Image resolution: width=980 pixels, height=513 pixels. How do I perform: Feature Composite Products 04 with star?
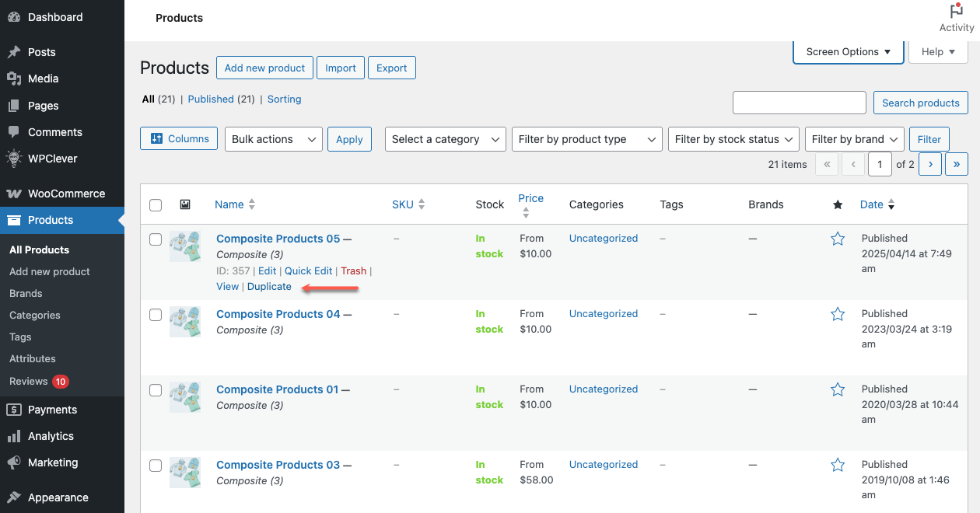pyautogui.click(x=838, y=314)
